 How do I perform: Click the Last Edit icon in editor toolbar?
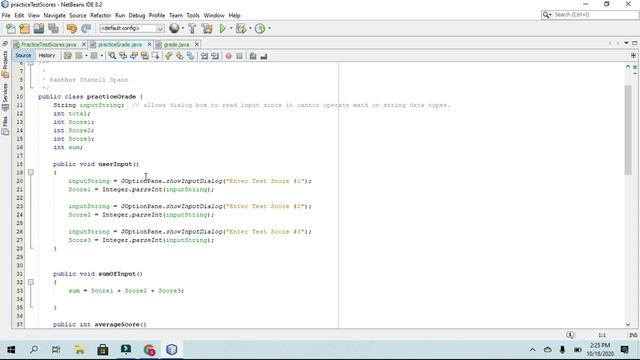coord(68,56)
